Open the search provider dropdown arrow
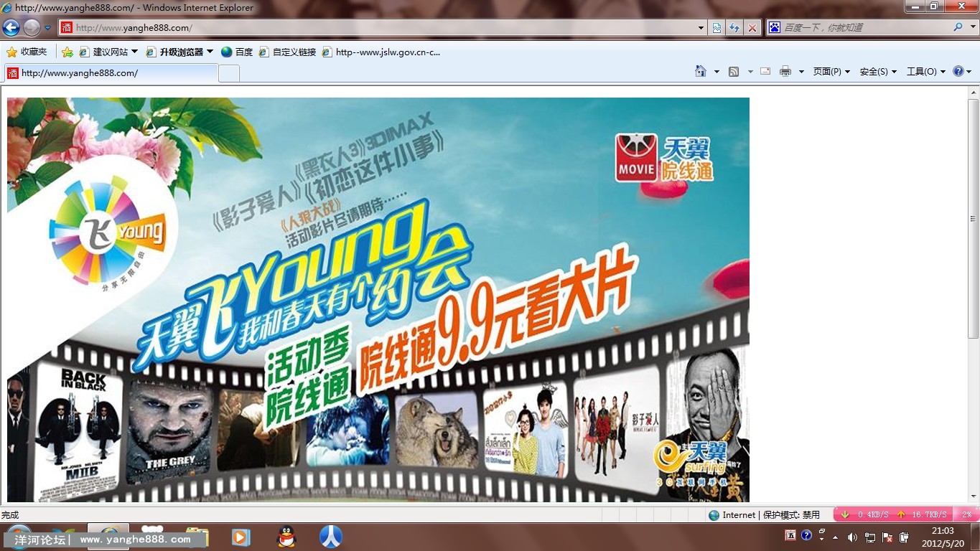Viewport: 980px width, 551px height. (x=972, y=27)
